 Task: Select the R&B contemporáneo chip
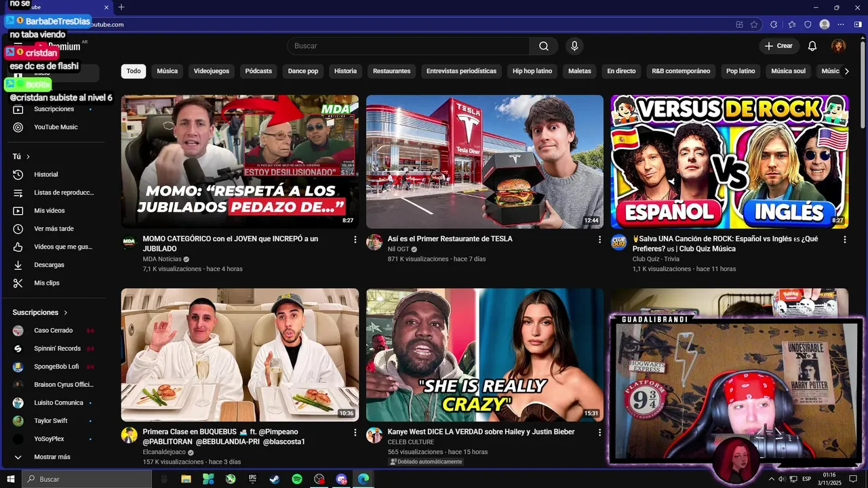pos(681,71)
